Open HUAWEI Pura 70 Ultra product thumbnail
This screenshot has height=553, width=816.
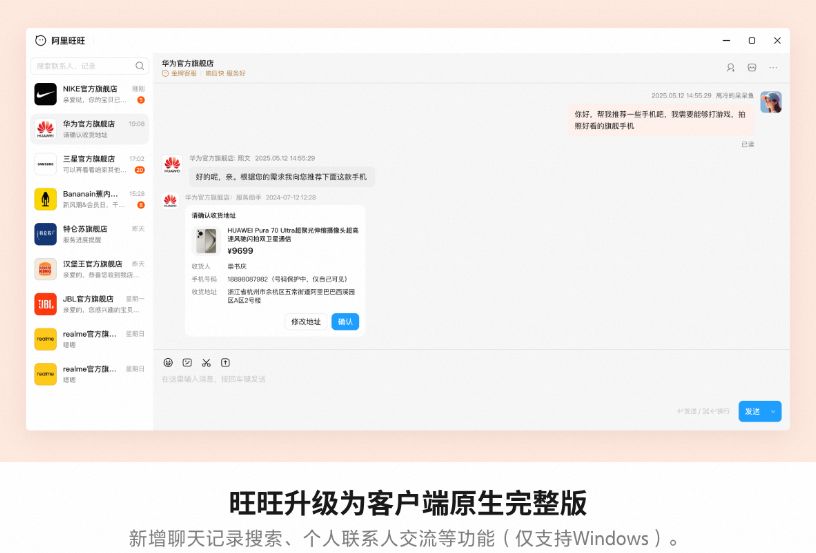[206, 241]
